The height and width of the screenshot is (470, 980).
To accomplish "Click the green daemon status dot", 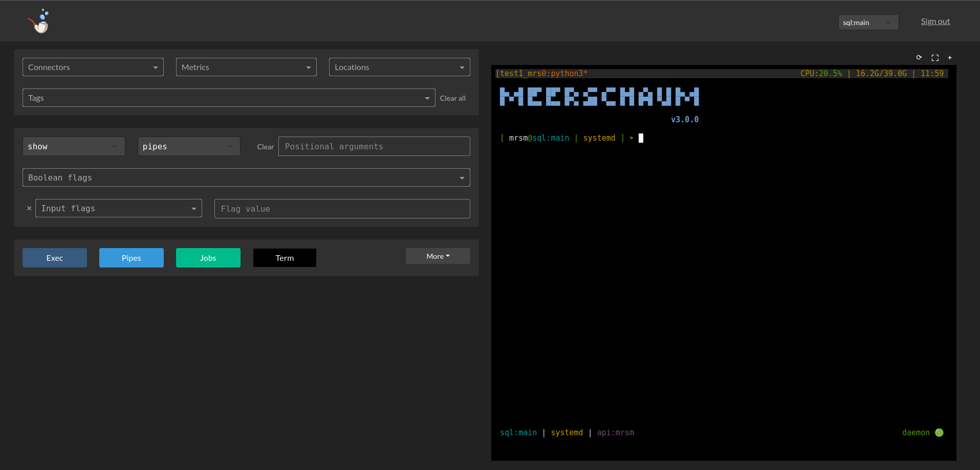I will click(939, 433).
